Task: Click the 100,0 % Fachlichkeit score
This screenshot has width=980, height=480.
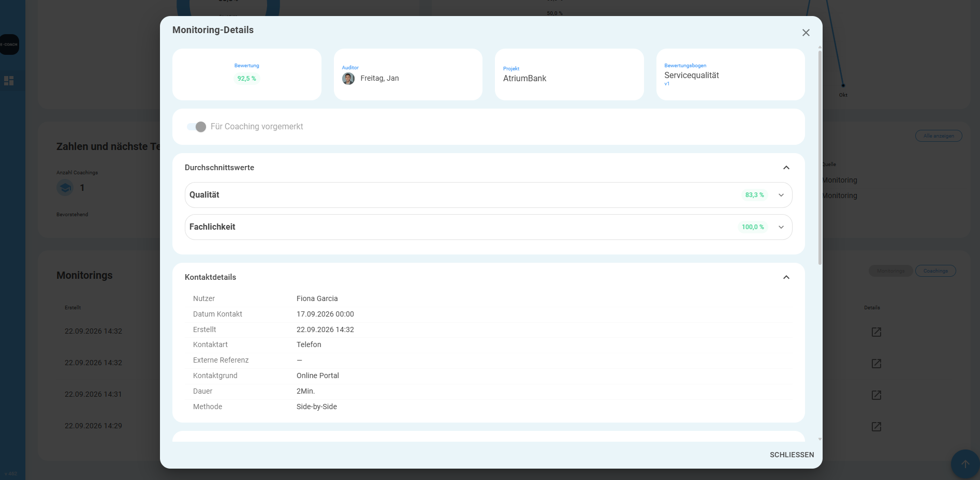Action: click(x=753, y=227)
